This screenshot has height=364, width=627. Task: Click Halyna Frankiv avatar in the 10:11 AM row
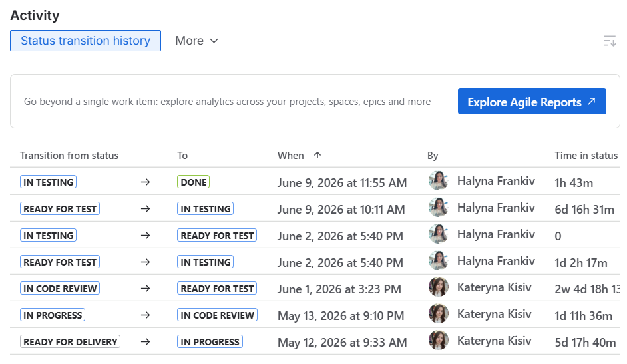pyautogui.click(x=439, y=208)
